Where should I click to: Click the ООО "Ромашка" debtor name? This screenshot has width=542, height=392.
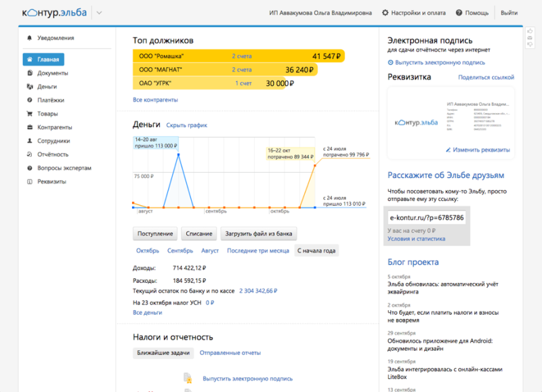161,56
